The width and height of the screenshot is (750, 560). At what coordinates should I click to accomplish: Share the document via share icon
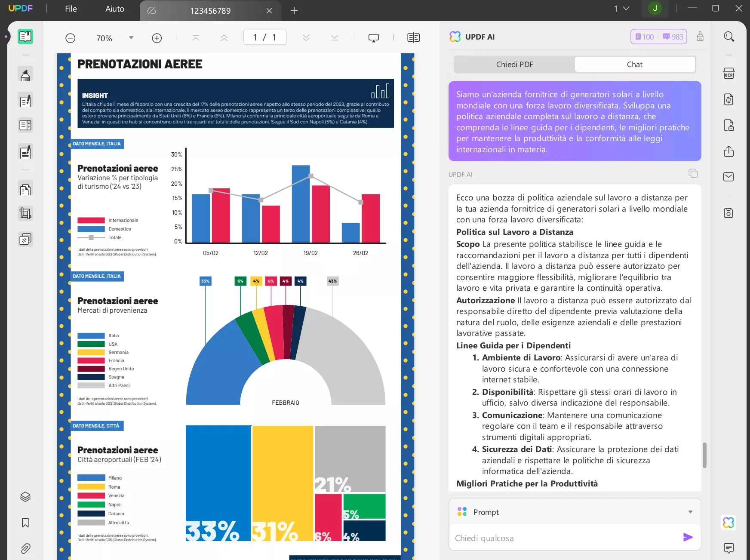click(729, 151)
